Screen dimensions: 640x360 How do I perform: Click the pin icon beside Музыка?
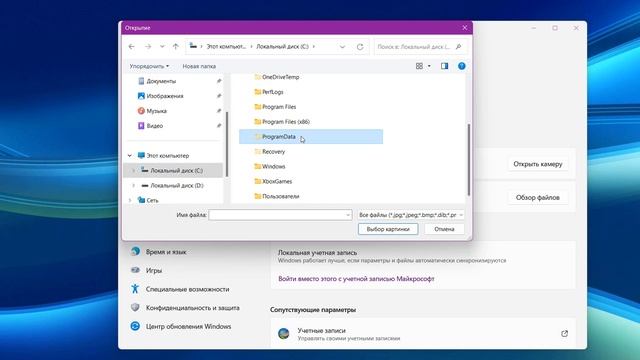[219, 111]
